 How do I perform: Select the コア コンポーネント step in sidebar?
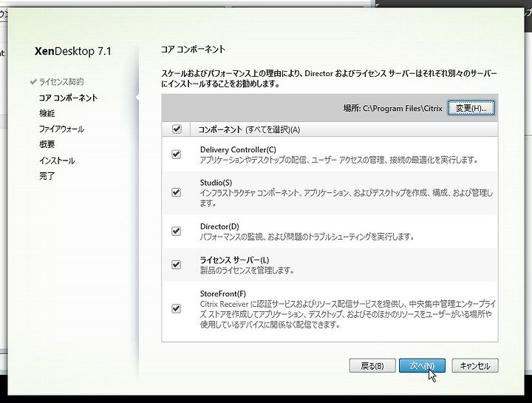coord(68,98)
